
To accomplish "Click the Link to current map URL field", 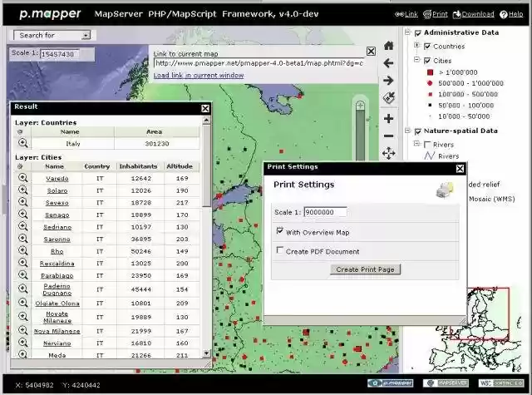I will (259, 63).
